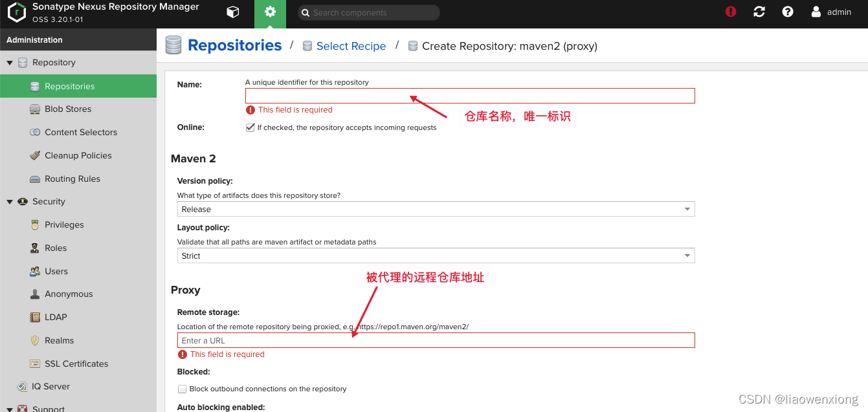The image size is (868, 412).
Task: Click the Roles icon
Action: [35, 248]
